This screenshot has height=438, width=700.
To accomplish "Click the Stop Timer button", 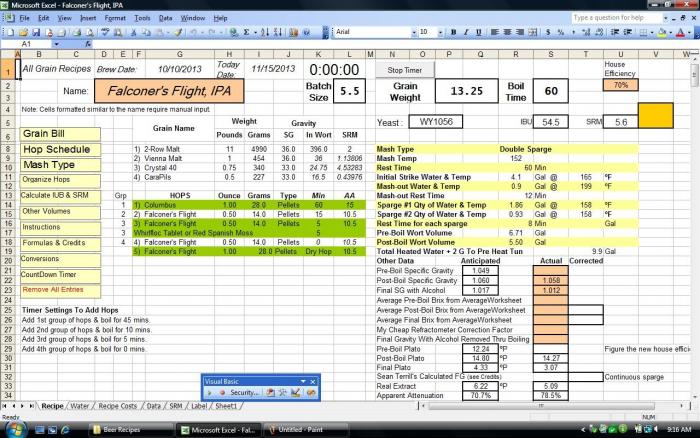I will (404, 70).
